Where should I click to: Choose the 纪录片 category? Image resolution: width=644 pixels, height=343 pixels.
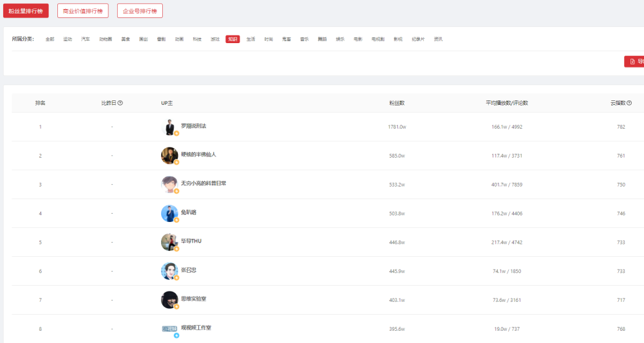click(418, 39)
